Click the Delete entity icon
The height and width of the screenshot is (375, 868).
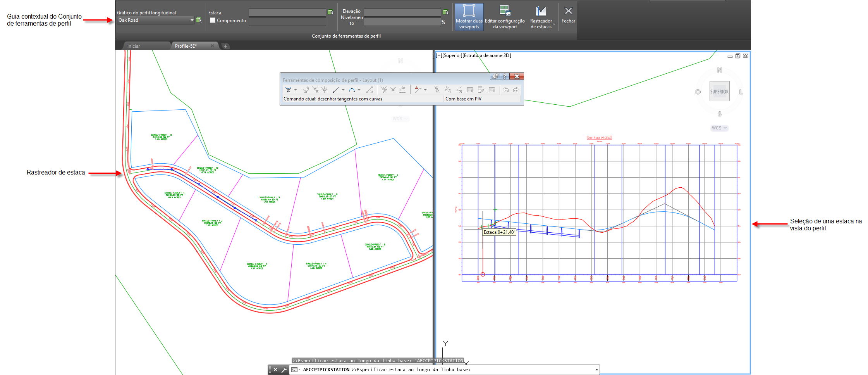459,90
